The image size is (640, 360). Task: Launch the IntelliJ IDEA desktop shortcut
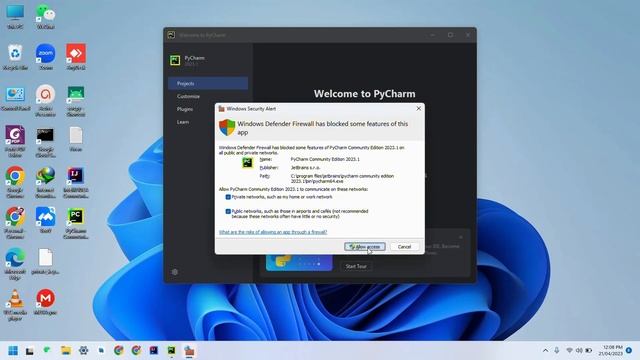tap(76, 182)
